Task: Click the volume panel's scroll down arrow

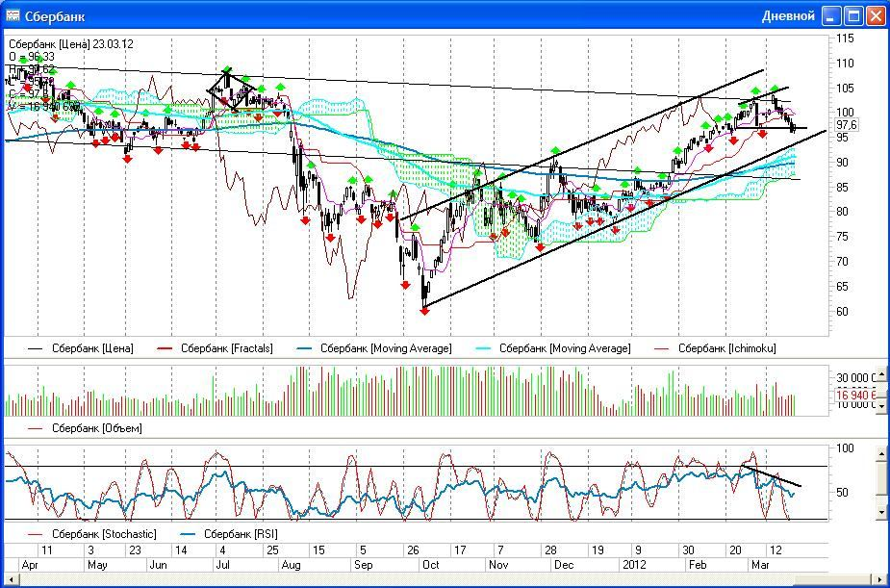Action: (882, 406)
